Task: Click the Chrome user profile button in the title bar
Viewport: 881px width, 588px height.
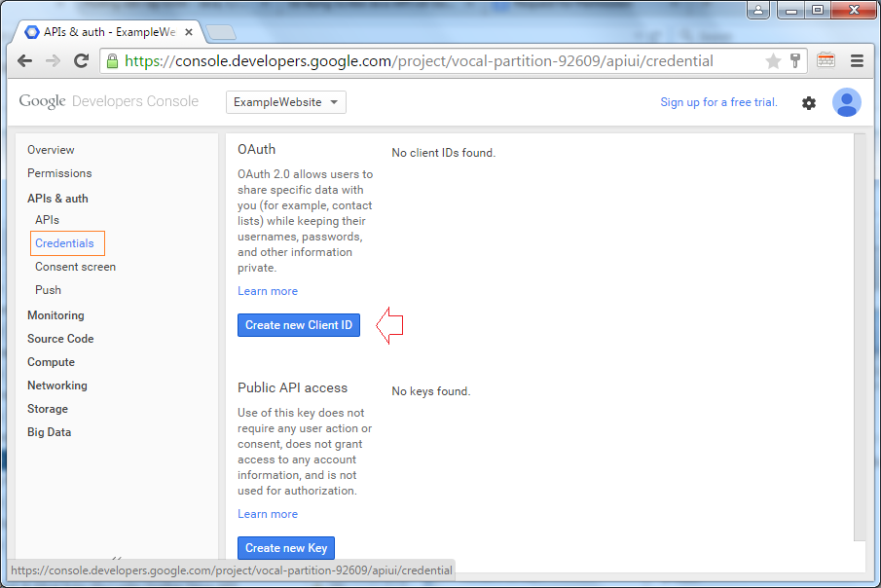Action: pyautogui.click(x=758, y=10)
